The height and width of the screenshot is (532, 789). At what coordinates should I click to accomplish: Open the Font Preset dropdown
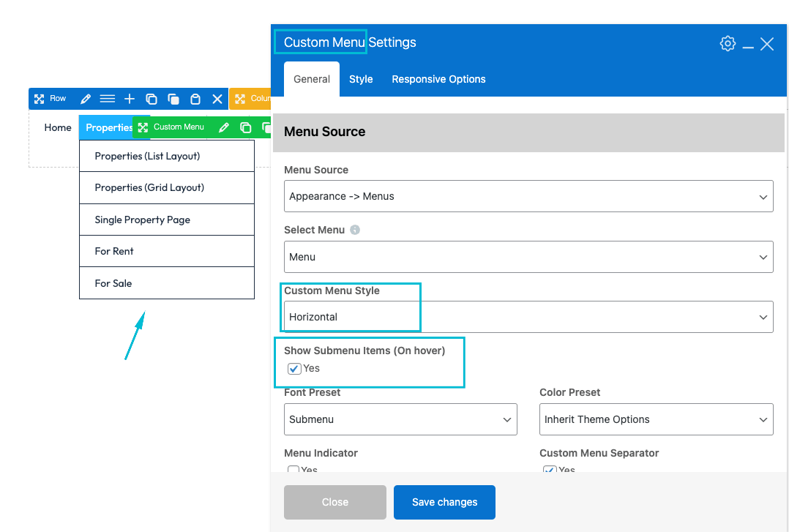(x=400, y=419)
